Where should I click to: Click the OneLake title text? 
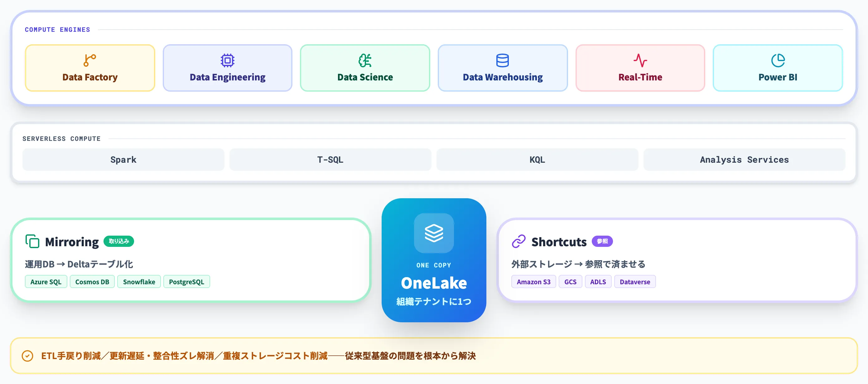tap(434, 283)
